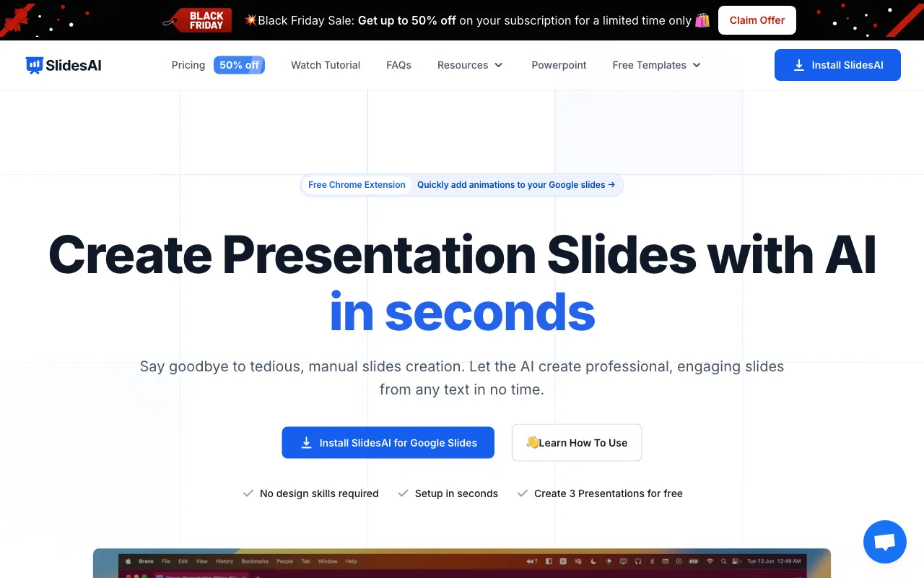Click the Free Chrome Extension pill

[x=357, y=185]
